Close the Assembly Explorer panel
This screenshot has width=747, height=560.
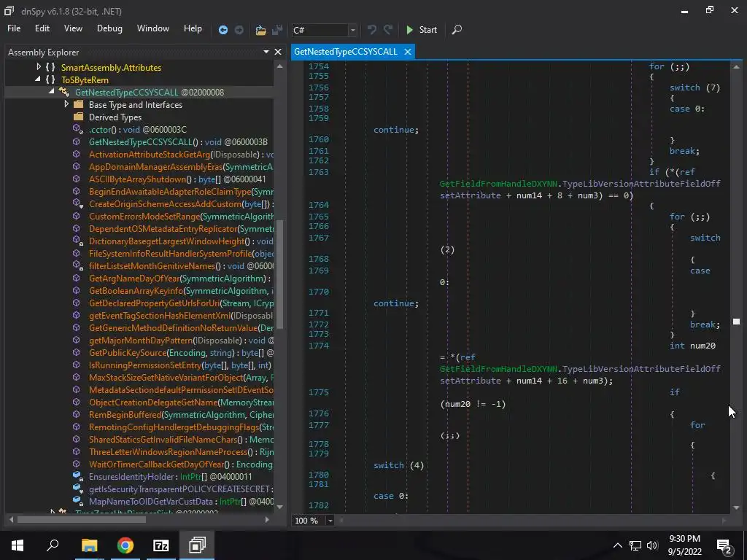click(x=278, y=52)
